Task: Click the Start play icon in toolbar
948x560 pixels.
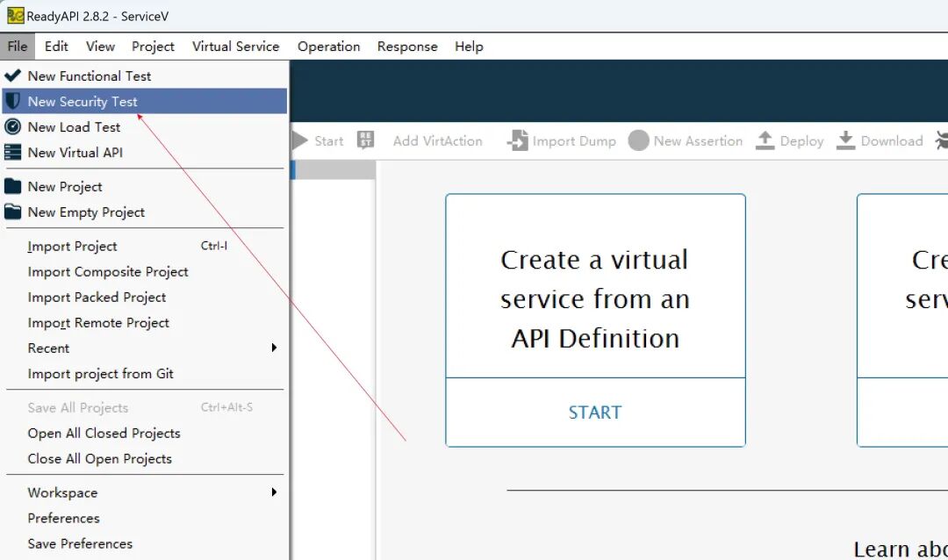Action: coord(300,140)
